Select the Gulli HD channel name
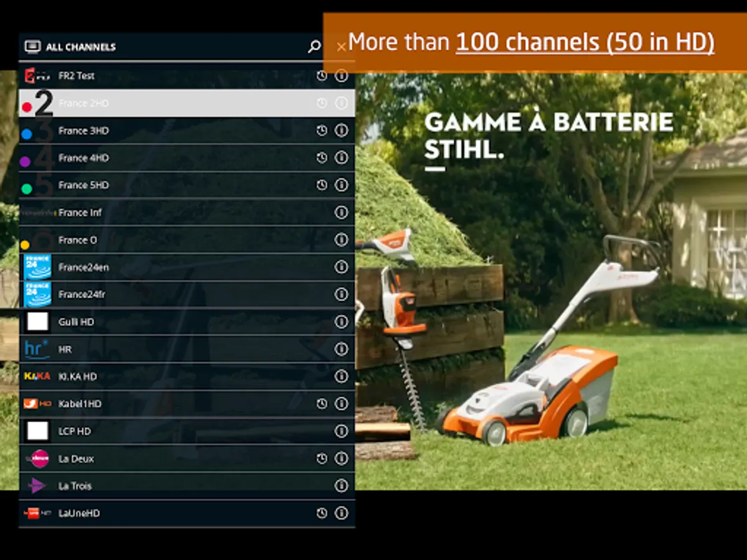Viewport: 747px width, 560px height. [76, 322]
